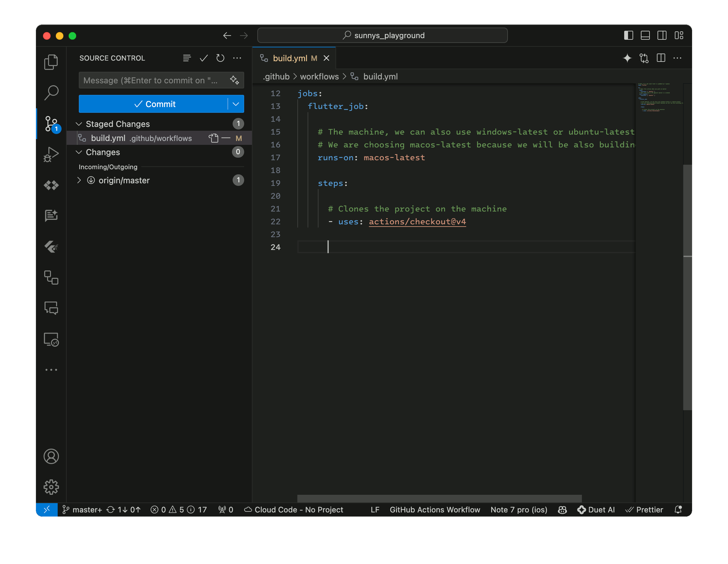Open file icon for staged build.yml
The height and width of the screenshot is (564, 728).
click(213, 138)
